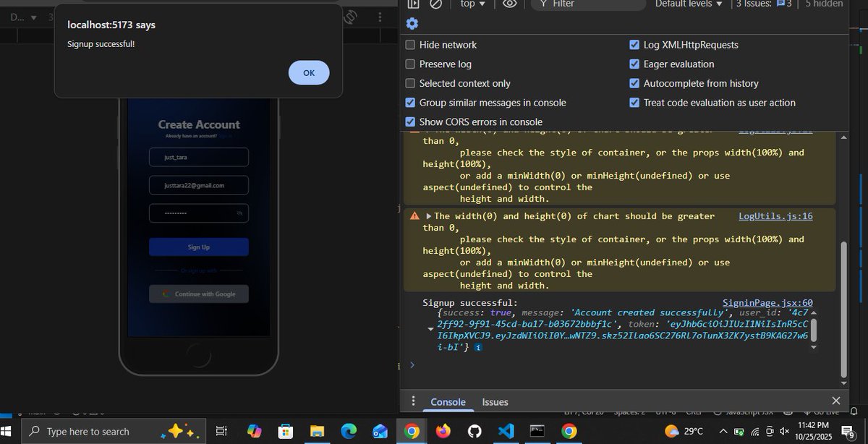Uncheck Treat code evaluation as user action
The image size is (868, 444).
tap(634, 103)
